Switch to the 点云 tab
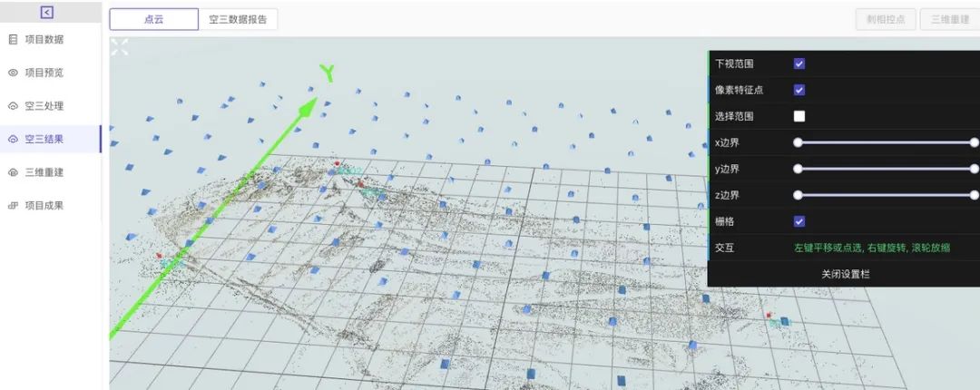The image size is (980, 390). point(153,19)
